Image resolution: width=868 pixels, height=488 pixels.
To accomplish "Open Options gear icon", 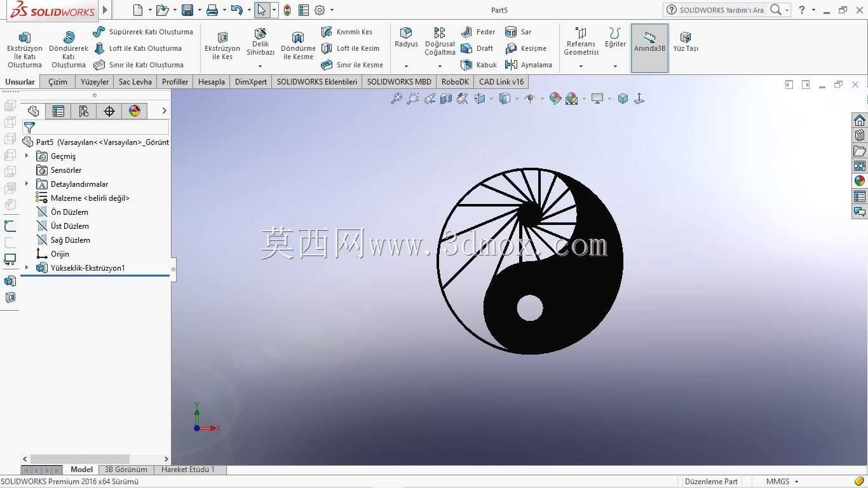I will (320, 10).
